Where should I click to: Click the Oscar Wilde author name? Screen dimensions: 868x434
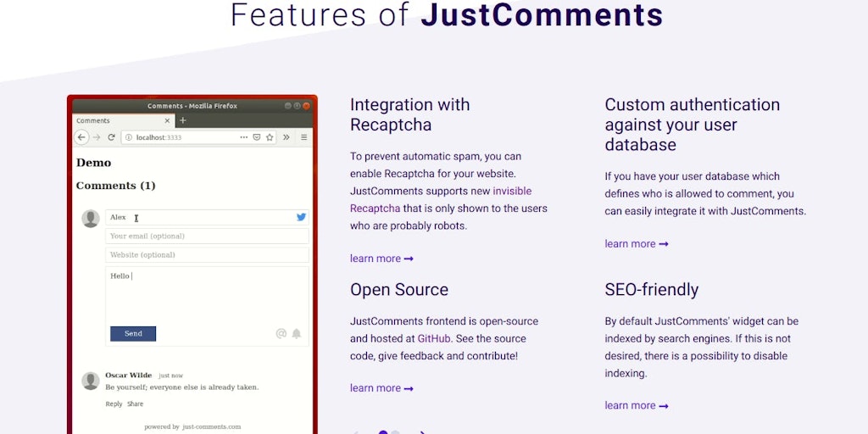129,376
